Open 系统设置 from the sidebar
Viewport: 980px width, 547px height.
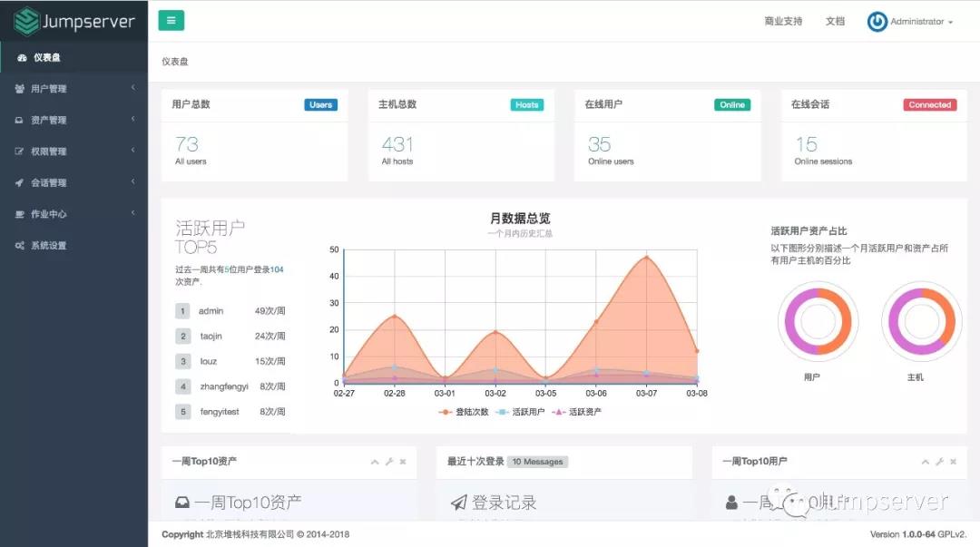[48, 246]
